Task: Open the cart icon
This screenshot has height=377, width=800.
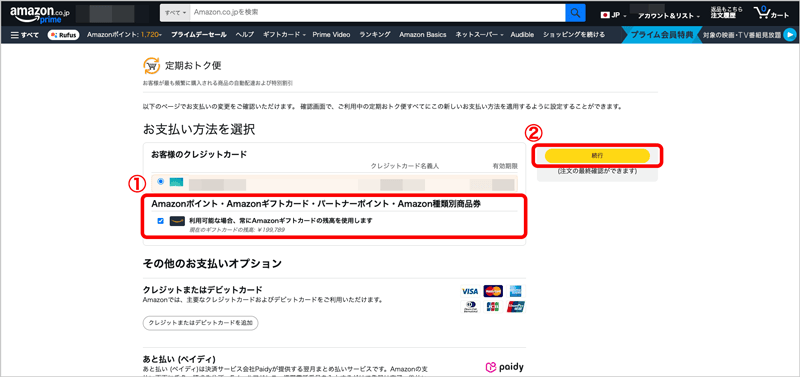Action: click(772, 14)
